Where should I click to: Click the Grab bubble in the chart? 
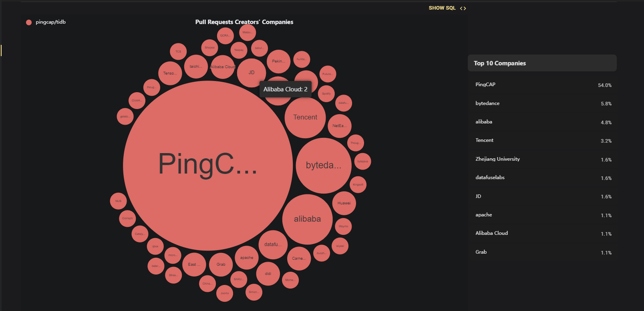click(221, 265)
